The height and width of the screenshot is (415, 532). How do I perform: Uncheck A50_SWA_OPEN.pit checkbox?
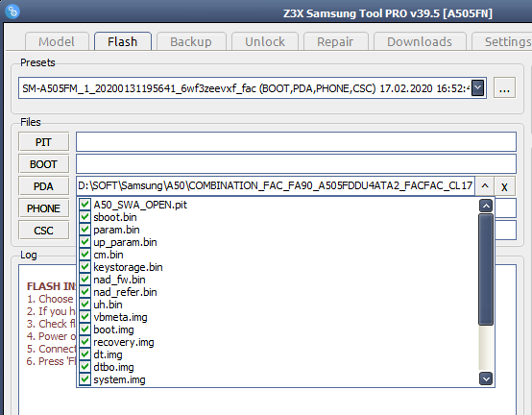(x=85, y=205)
